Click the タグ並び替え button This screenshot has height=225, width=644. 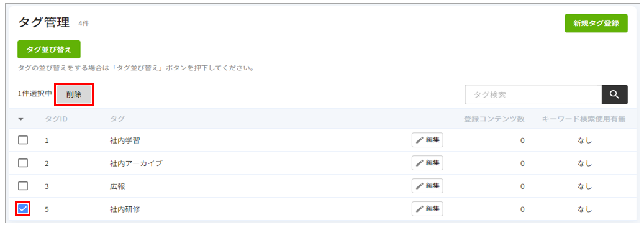(x=49, y=49)
